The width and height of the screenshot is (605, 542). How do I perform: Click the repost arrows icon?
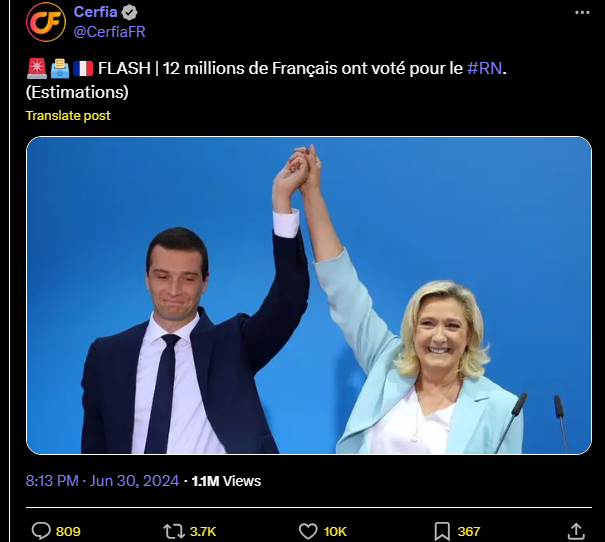(x=174, y=531)
